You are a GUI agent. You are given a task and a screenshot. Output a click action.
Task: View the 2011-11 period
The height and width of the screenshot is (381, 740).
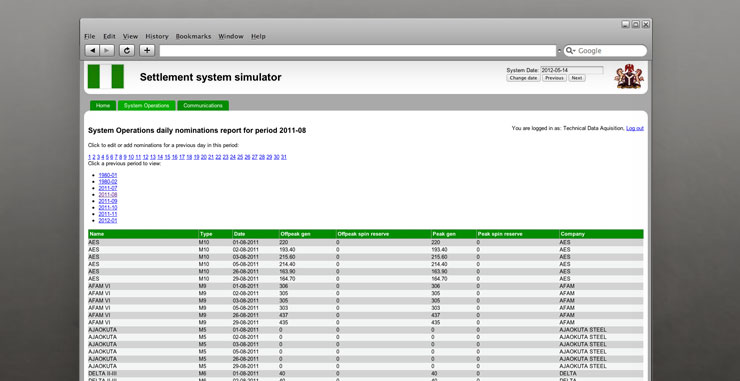(x=108, y=214)
